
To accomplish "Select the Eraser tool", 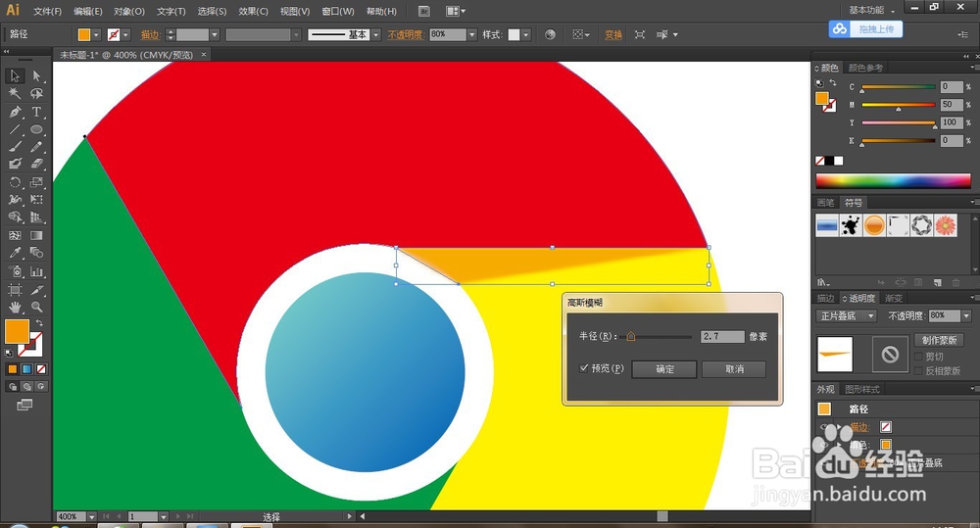I will click(36, 163).
